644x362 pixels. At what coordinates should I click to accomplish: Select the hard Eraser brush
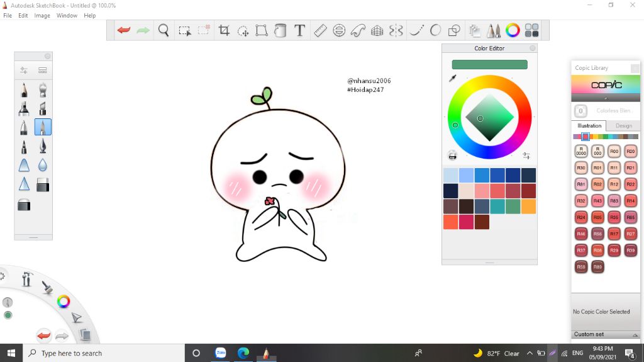point(43,184)
